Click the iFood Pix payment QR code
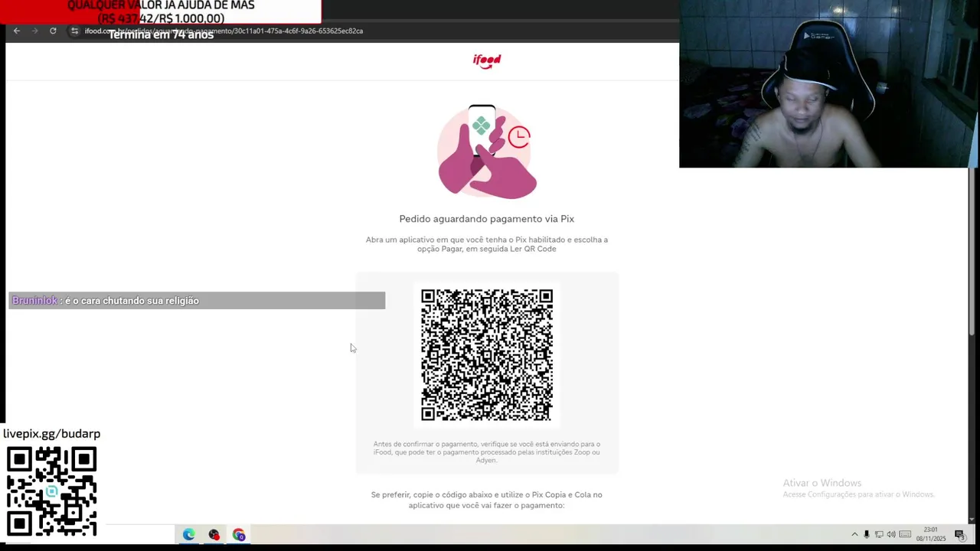This screenshot has height=551, width=980. point(487,354)
